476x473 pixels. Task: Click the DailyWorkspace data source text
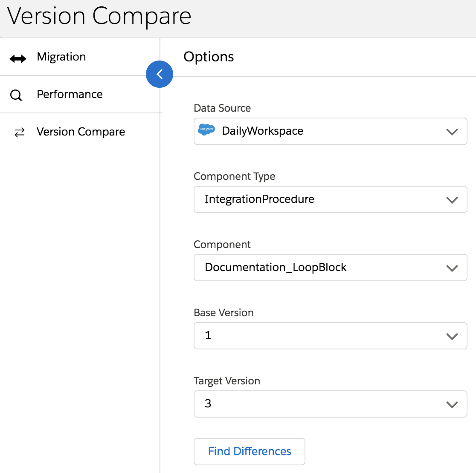tap(262, 131)
